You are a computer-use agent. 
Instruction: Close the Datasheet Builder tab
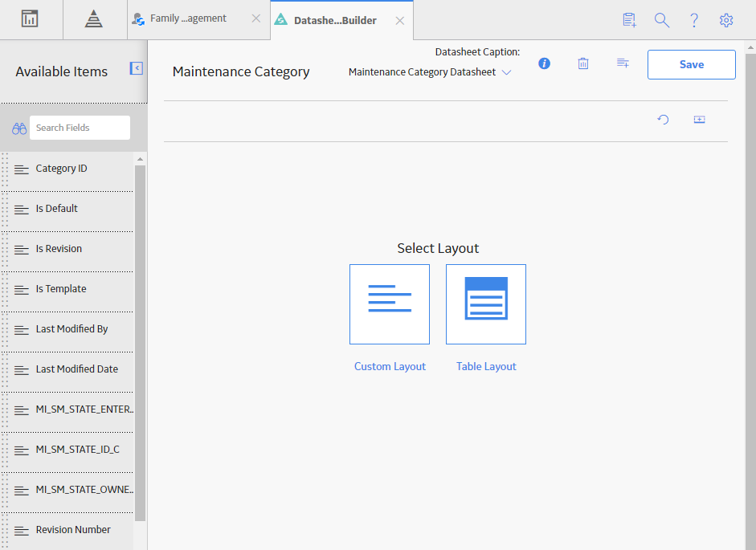click(400, 21)
